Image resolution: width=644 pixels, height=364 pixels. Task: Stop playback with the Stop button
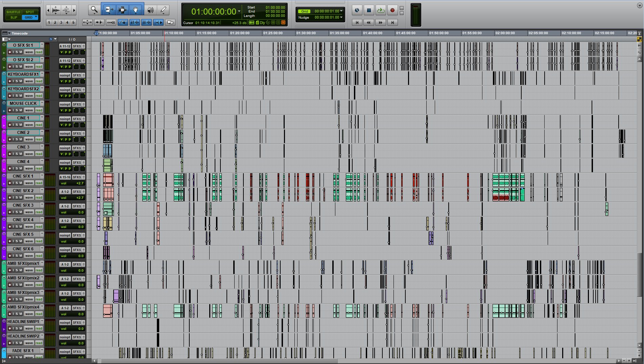click(369, 10)
